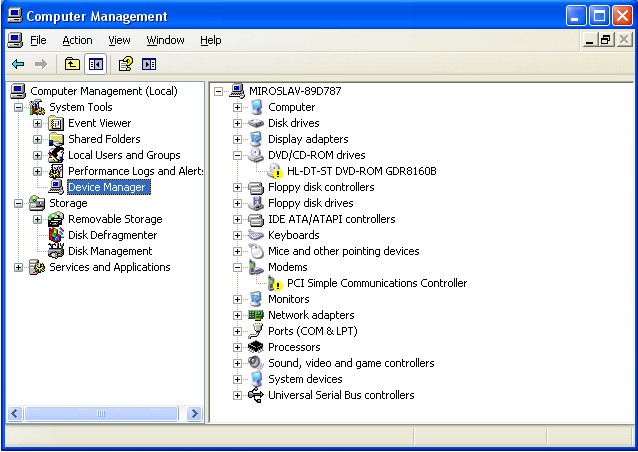Viewport: 638px width, 452px height.
Task: Click the Properties help toolbar icon
Action: click(x=125, y=64)
